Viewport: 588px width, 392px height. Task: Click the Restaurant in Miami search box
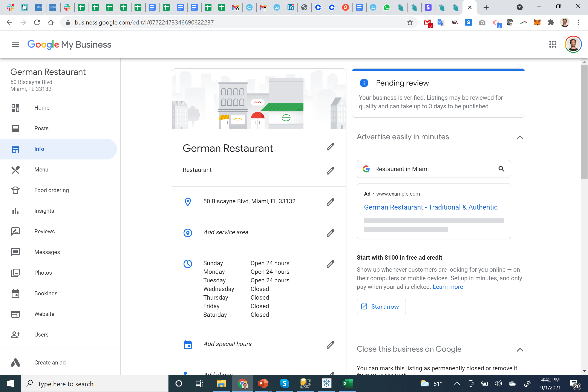point(433,169)
